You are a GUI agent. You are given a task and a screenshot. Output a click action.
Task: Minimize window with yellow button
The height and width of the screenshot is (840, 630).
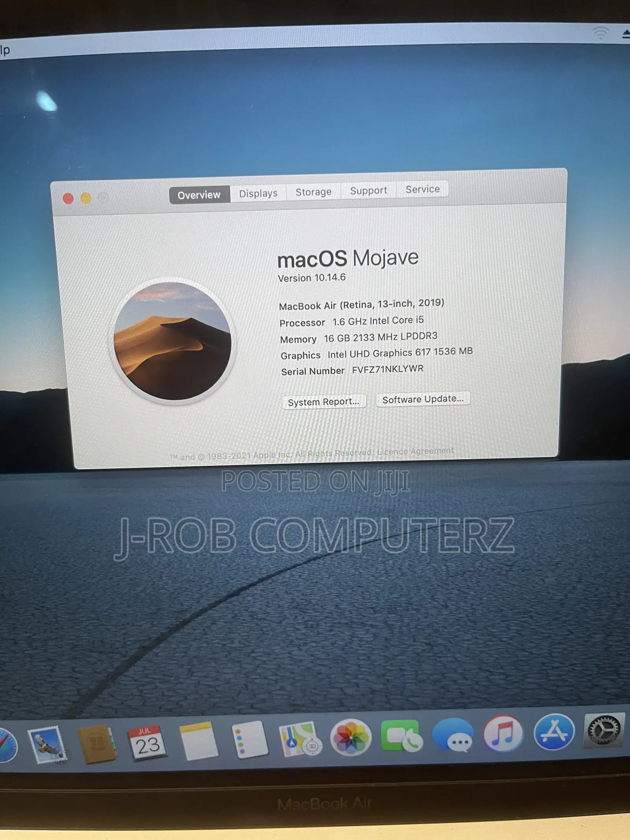[86, 198]
